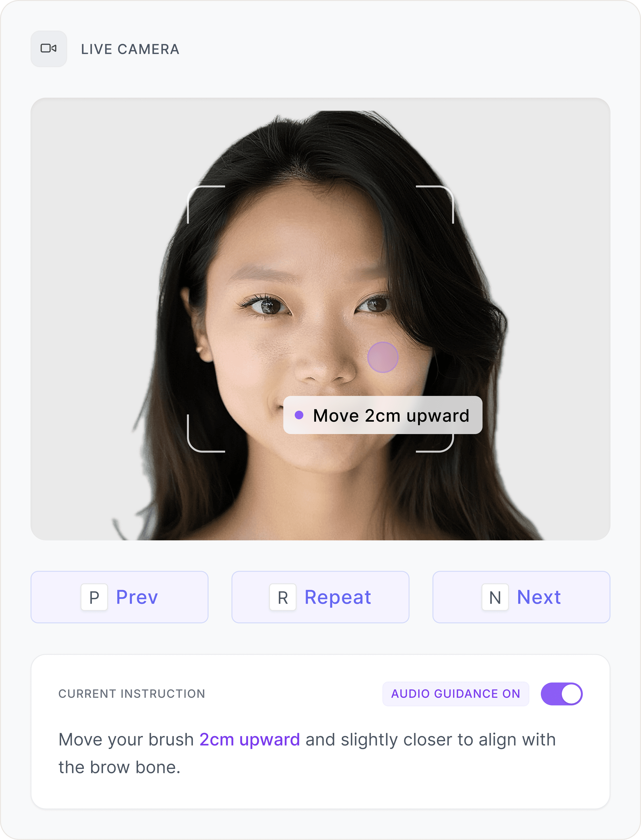Click the brow bone instruction text
Screen dimensions: 641x840
[307, 753]
